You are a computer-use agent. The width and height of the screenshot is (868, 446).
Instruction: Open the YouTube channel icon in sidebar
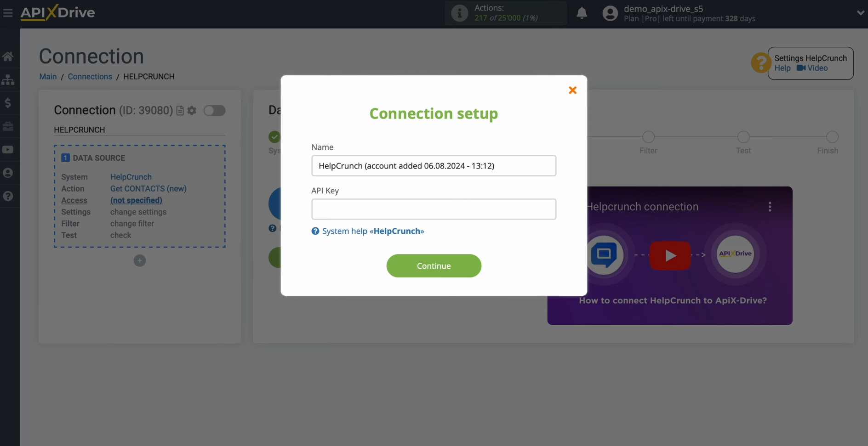8,150
